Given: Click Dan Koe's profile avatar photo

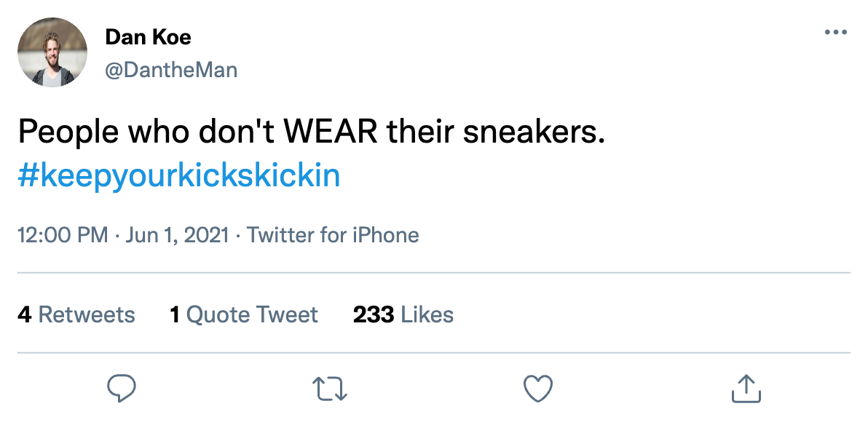Looking at the screenshot, I should [52, 52].
